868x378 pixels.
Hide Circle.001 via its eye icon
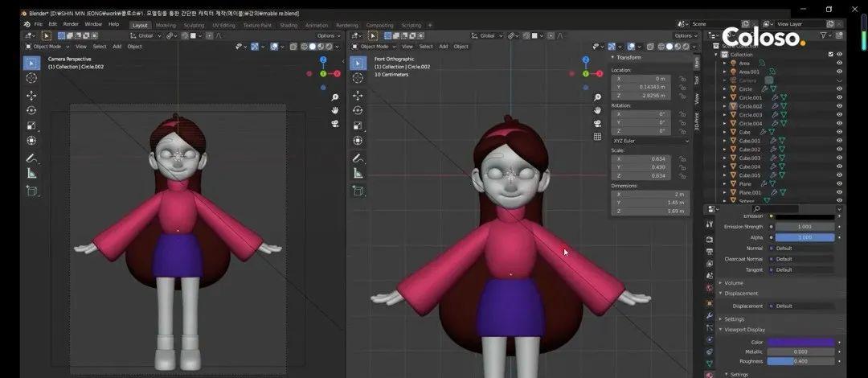(839, 97)
